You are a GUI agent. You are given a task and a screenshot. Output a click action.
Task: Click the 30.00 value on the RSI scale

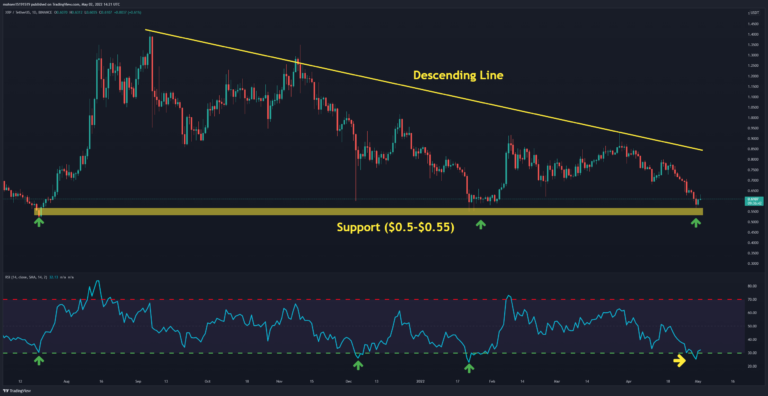pyautogui.click(x=751, y=353)
